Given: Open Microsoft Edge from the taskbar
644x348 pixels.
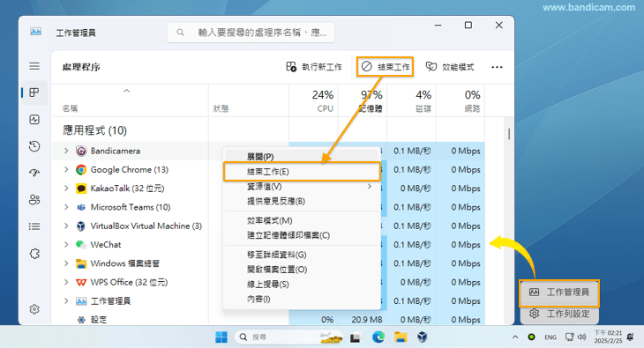Looking at the screenshot, I should 378,337.
